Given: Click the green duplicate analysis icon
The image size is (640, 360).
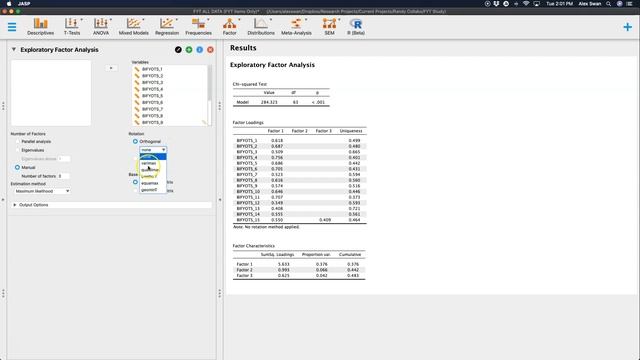Looking at the screenshot, I should click(189, 50).
